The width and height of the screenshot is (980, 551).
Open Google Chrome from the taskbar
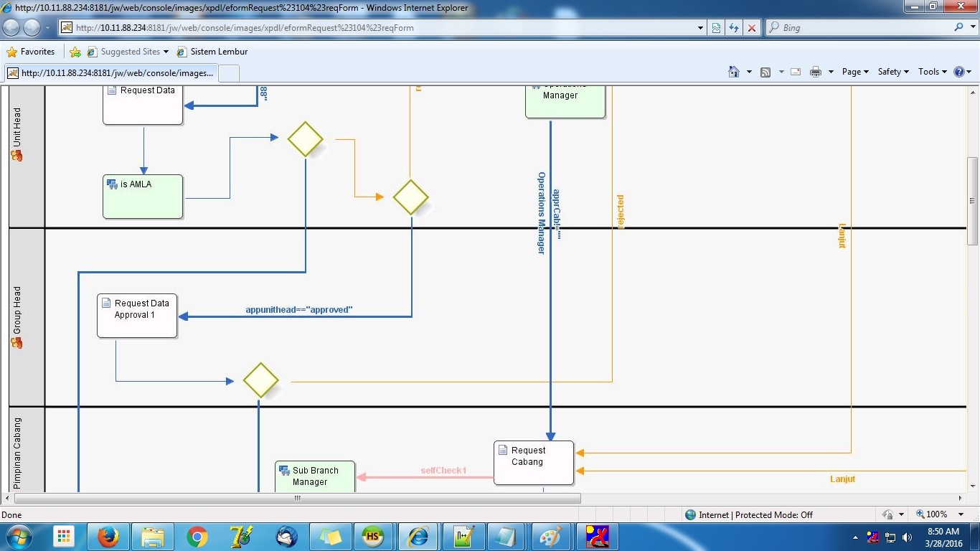197,537
